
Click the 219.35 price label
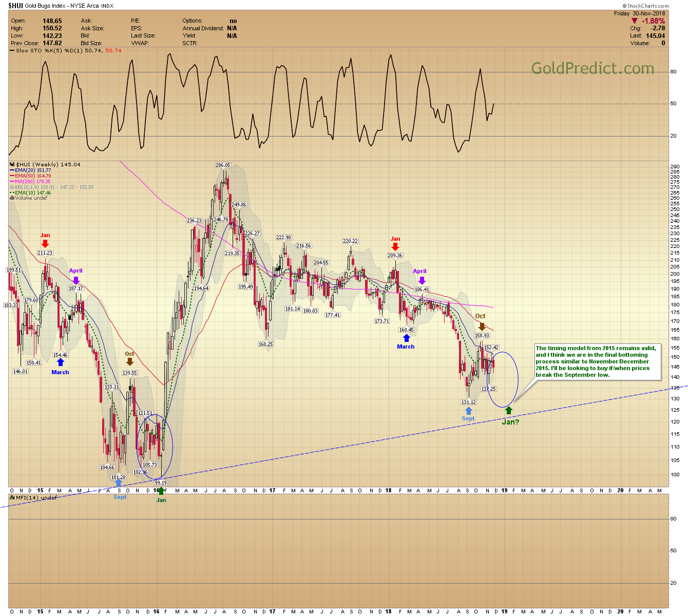(x=233, y=254)
